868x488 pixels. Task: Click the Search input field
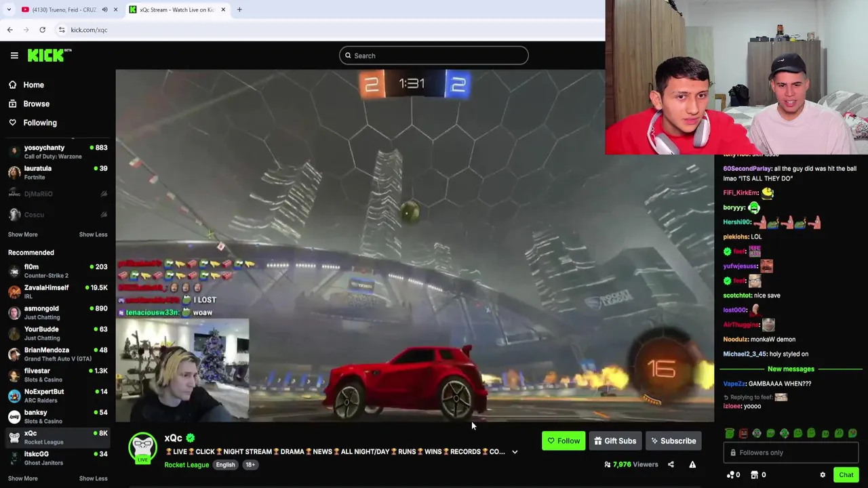(434, 56)
